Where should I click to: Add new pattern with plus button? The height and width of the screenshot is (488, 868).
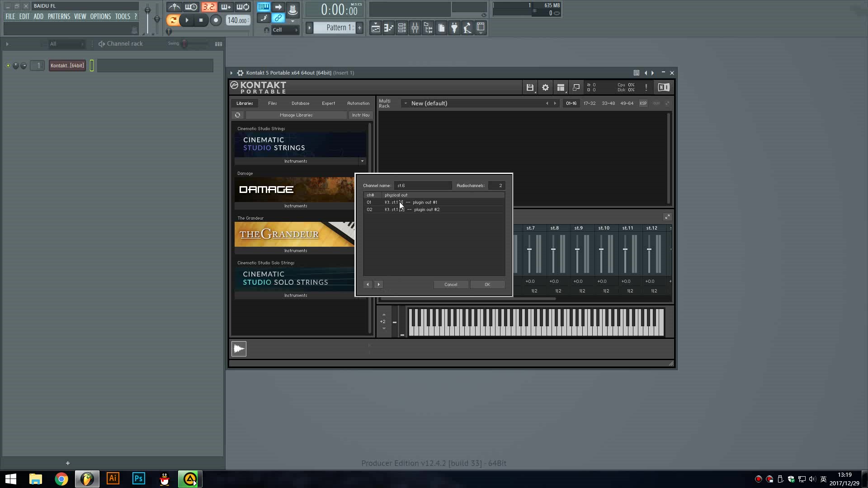[x=360, y=28]
